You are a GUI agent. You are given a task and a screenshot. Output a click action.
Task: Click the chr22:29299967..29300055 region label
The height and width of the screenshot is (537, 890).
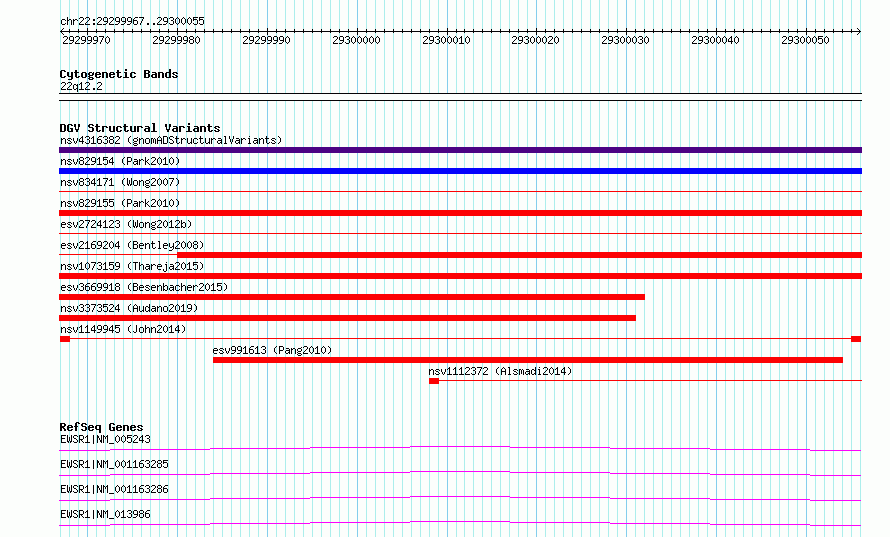point(132,21)
